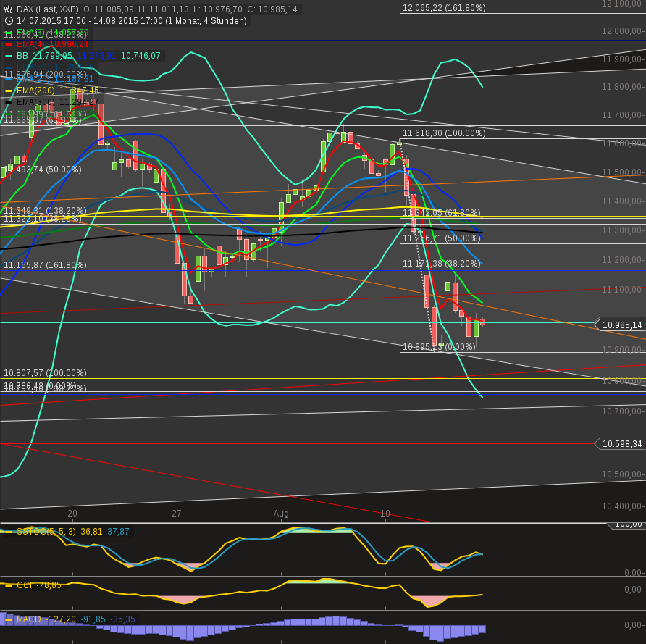Click the SSTOC(5, 5, 3) indicator label
Screen dimensions: 646x644
pos(46,532)
